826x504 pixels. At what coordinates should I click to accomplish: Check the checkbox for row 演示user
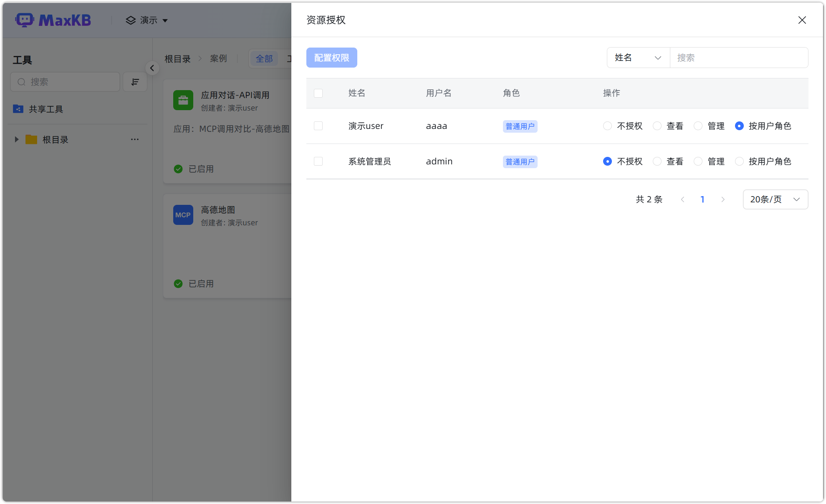coord(318,126)
